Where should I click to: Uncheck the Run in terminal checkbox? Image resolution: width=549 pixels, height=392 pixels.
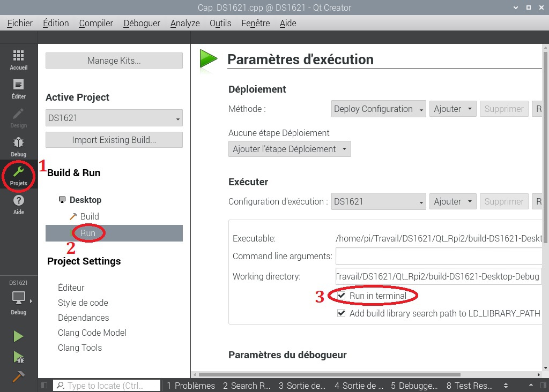(x=342, y=296)
